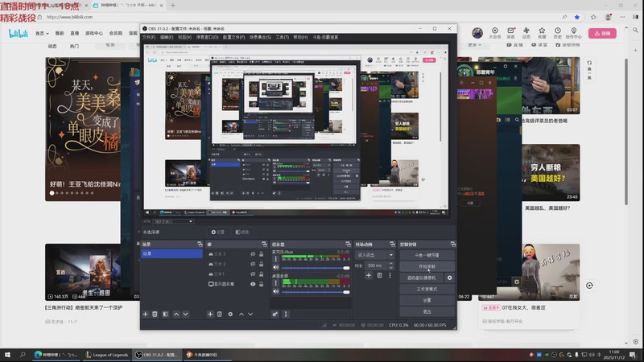
Task: Undock the Scene Transitions panel float icon
Action: [x=392, y=245]
